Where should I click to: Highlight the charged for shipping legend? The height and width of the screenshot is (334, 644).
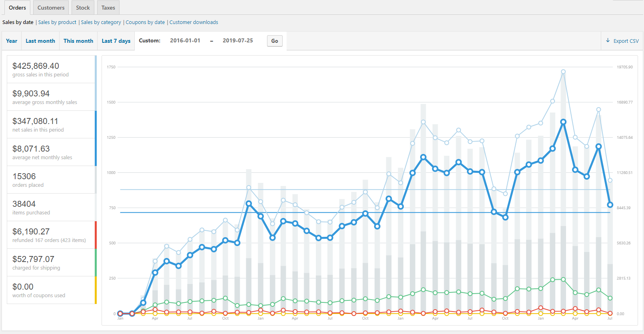point(51,262)
